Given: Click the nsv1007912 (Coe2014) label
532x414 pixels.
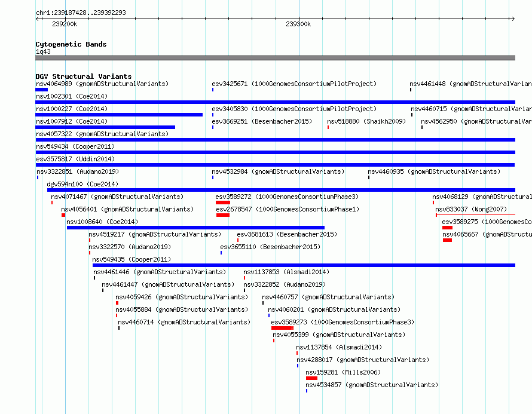Looking at the screenshot, I should point(72,121).
